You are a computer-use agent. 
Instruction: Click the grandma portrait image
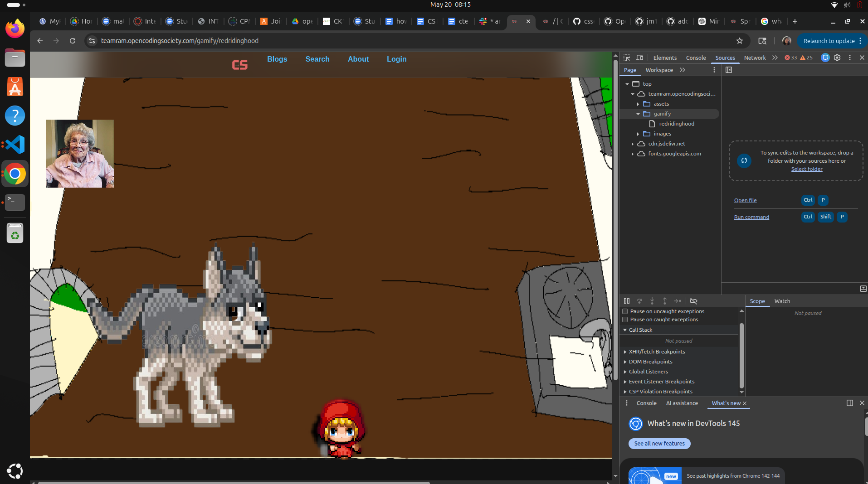coord(80,154)
